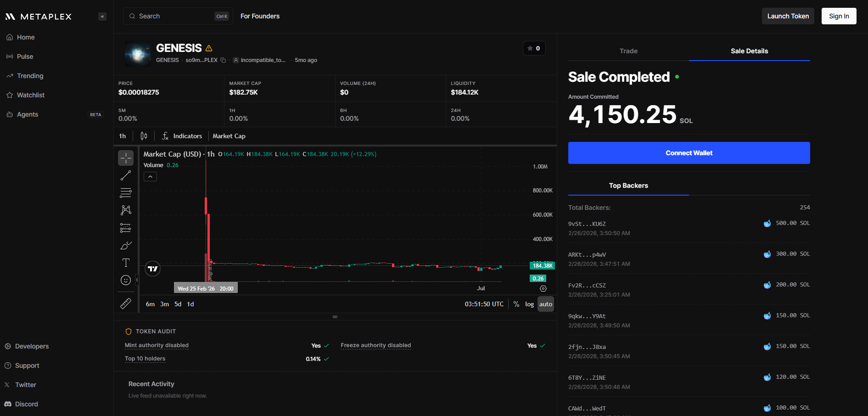Click the Connect Wallet button
Screen dimensions: 868x416
tap(689, 153)
